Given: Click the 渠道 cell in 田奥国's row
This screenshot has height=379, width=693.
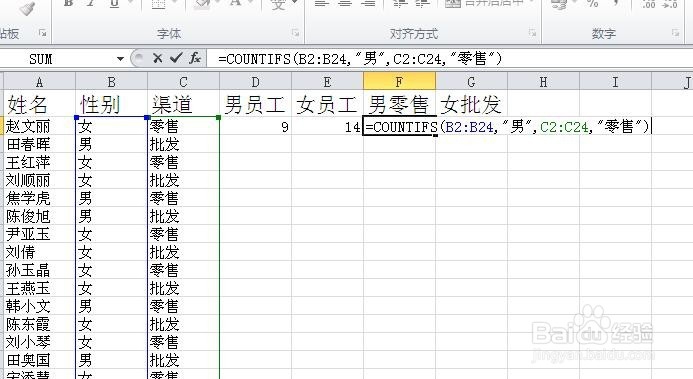Looking at the screenshot, I should point(183,360).
